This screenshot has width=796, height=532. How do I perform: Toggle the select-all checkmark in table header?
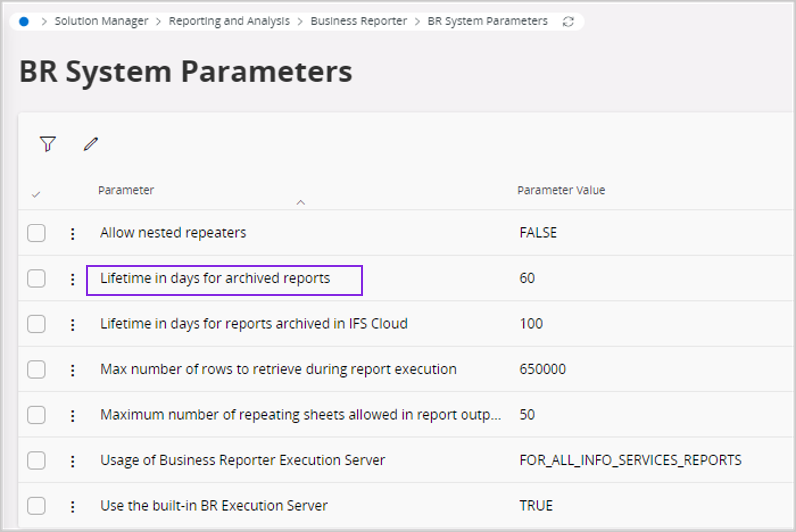(36, 195)
